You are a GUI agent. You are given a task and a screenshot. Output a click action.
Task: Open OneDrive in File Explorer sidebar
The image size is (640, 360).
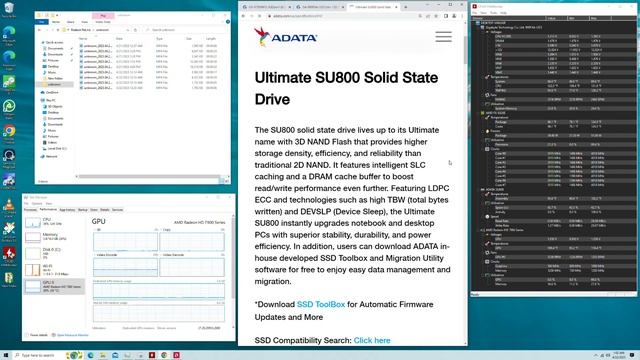pos(51,92)
